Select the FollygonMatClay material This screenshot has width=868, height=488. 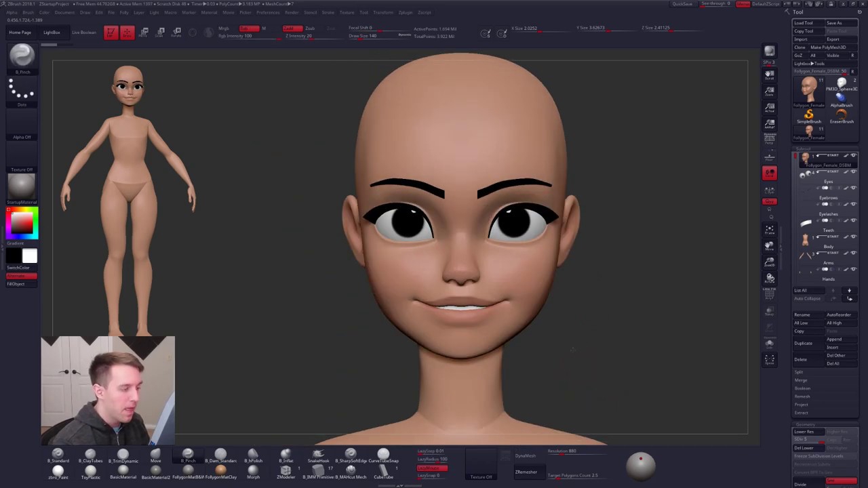(x=220, y=472)
